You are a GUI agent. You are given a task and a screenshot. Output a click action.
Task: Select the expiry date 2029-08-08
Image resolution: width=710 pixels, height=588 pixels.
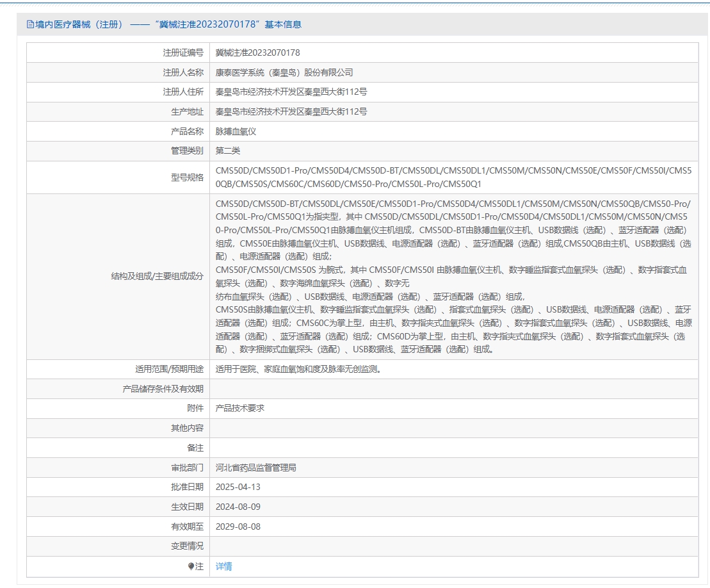(238, 527)
